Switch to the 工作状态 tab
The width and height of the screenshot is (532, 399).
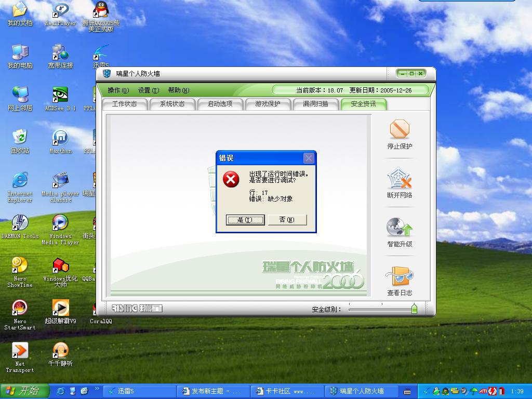pyautogui.click(x=125, y=104)
